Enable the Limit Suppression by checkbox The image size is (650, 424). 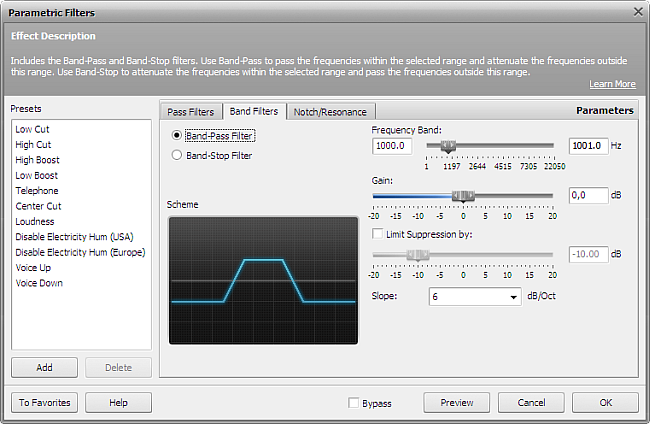point(377,234)
